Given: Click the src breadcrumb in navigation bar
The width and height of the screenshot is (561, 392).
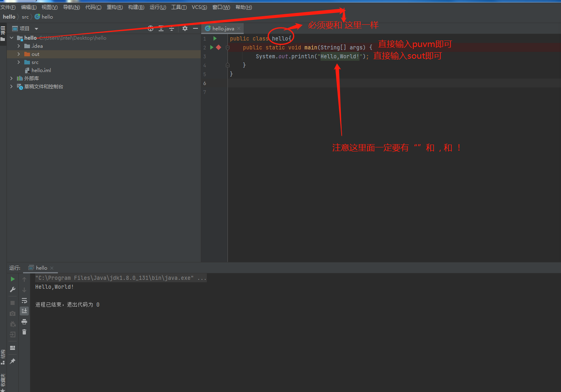Looking at the screenshot, I should 25,17.
